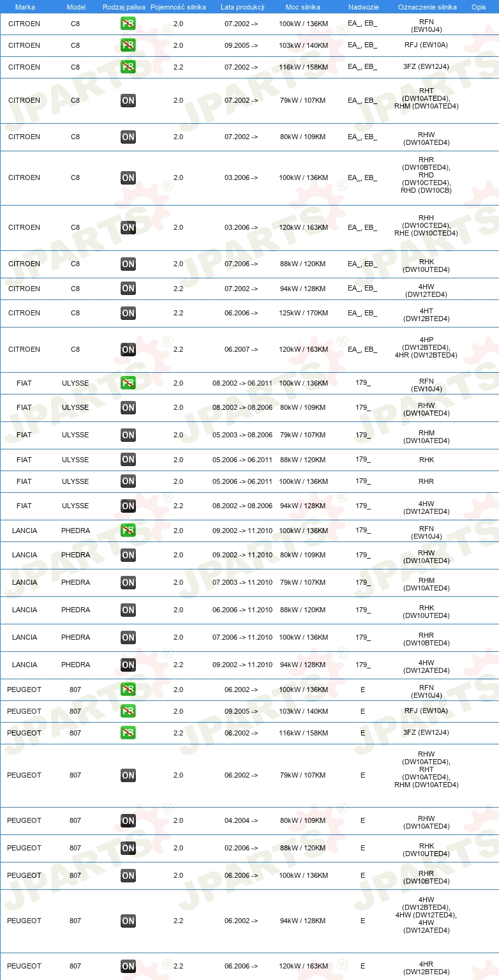Click the ON icon for Lancia Phedra 2.2 94kW/128KM

[x=128, y=665]
